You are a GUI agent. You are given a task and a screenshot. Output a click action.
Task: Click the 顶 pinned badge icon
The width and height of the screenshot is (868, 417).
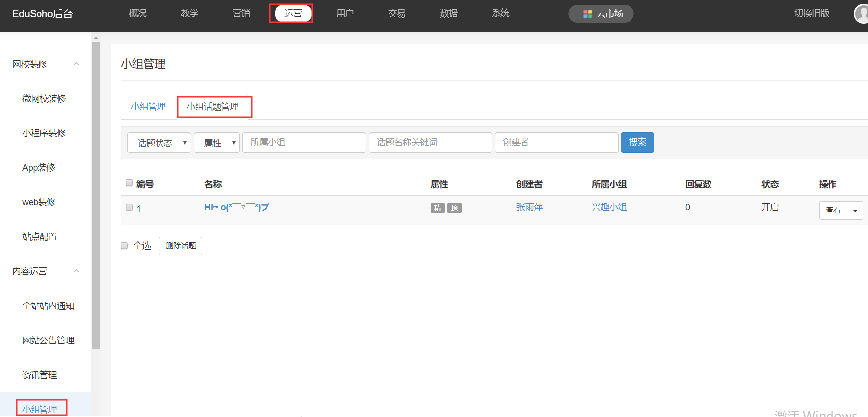[454, 208]
